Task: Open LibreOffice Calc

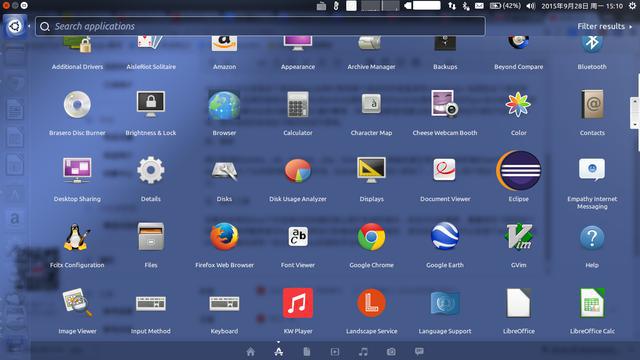Action: (x=592, y=303)
